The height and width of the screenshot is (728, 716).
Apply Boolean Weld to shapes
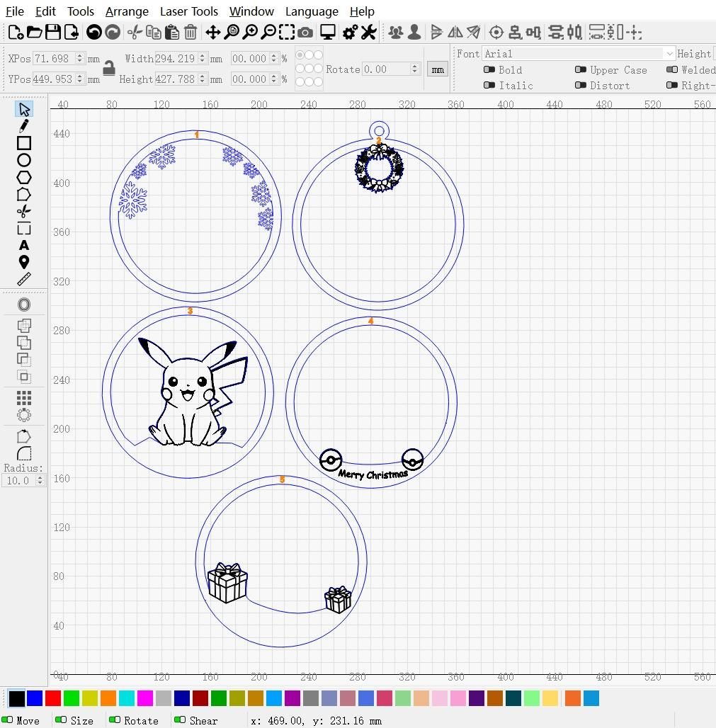point(24,326)
